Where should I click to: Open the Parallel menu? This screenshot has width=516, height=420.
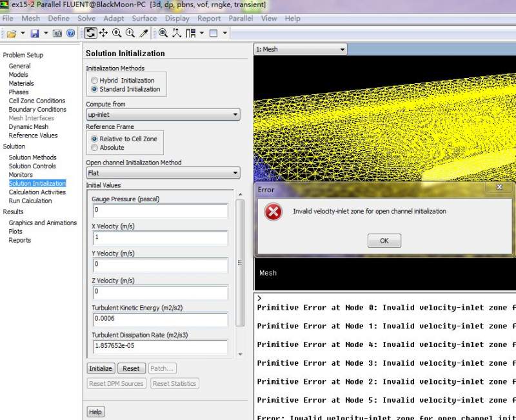click(241, 19)
